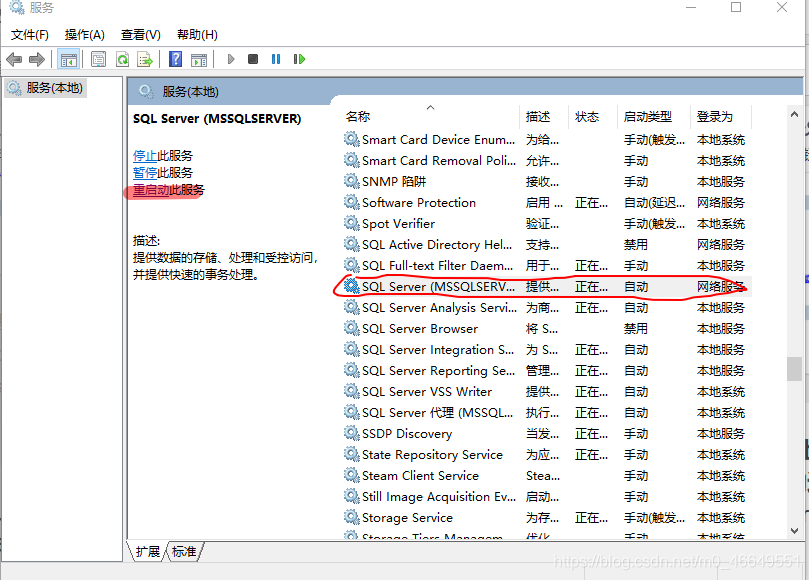809x580 pixels.
Task: Select Storage Service row name
Action: click(x=407, y=518)
